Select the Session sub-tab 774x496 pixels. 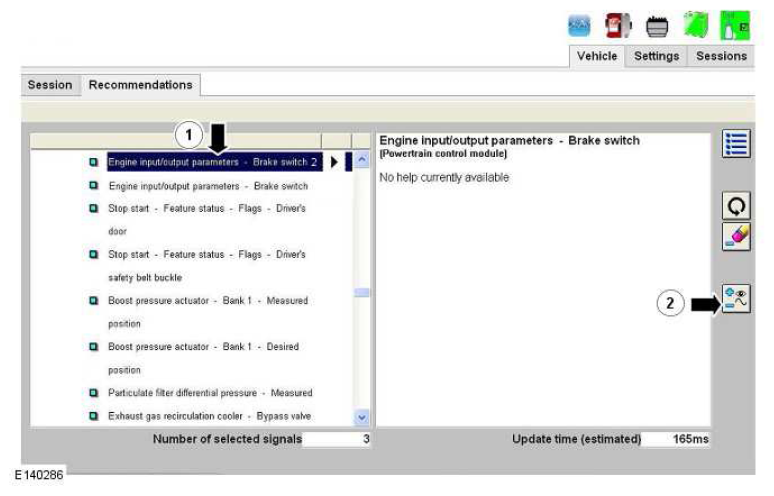click(50, 85)
